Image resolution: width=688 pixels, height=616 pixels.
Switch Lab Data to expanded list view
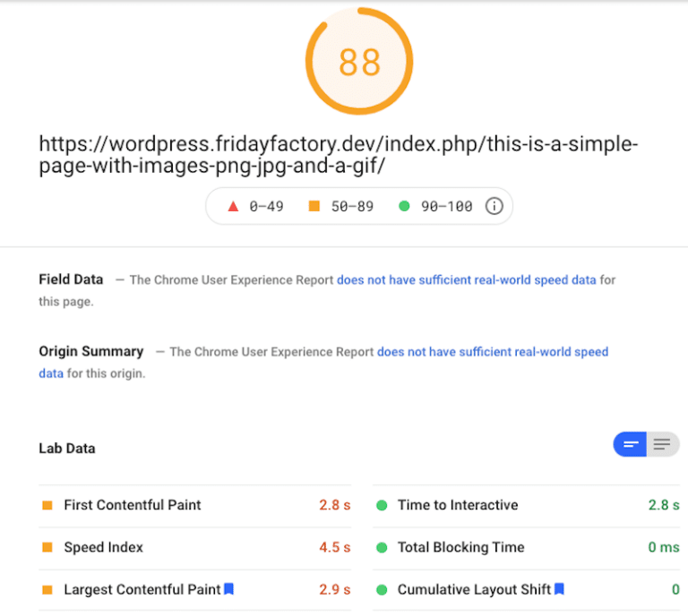(x=662, y=444)
